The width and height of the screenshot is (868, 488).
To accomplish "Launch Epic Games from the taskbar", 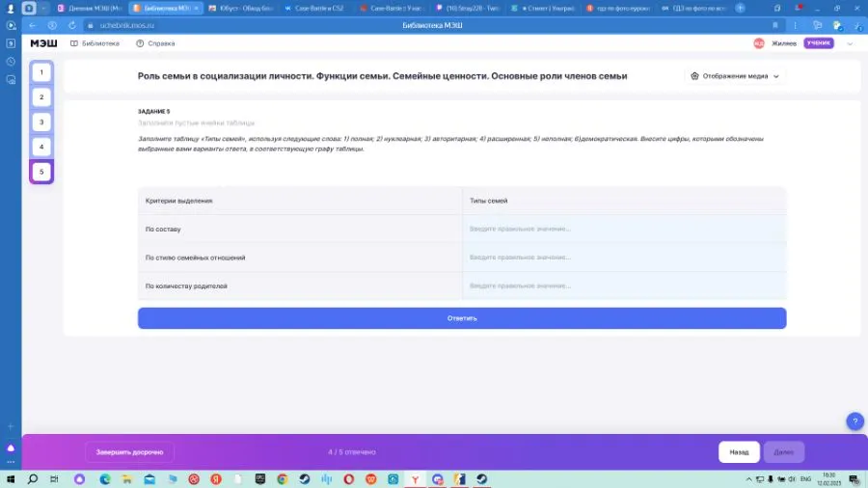I will coord(260,479).
